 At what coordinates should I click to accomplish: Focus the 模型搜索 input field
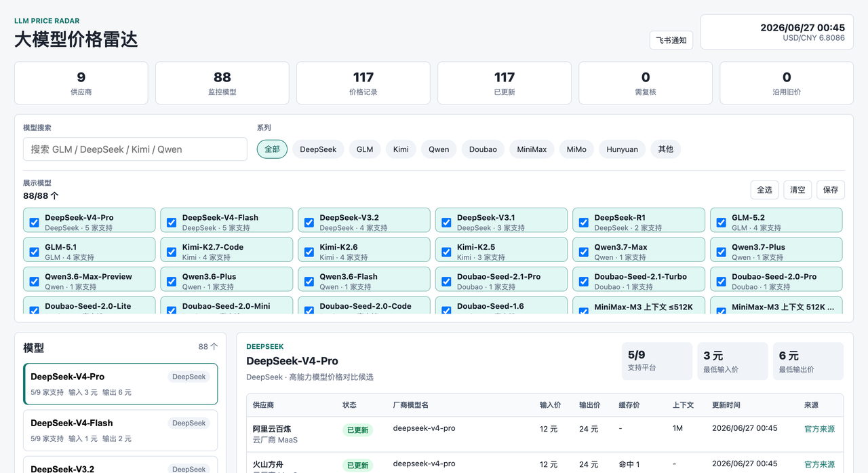coord(135,149)
